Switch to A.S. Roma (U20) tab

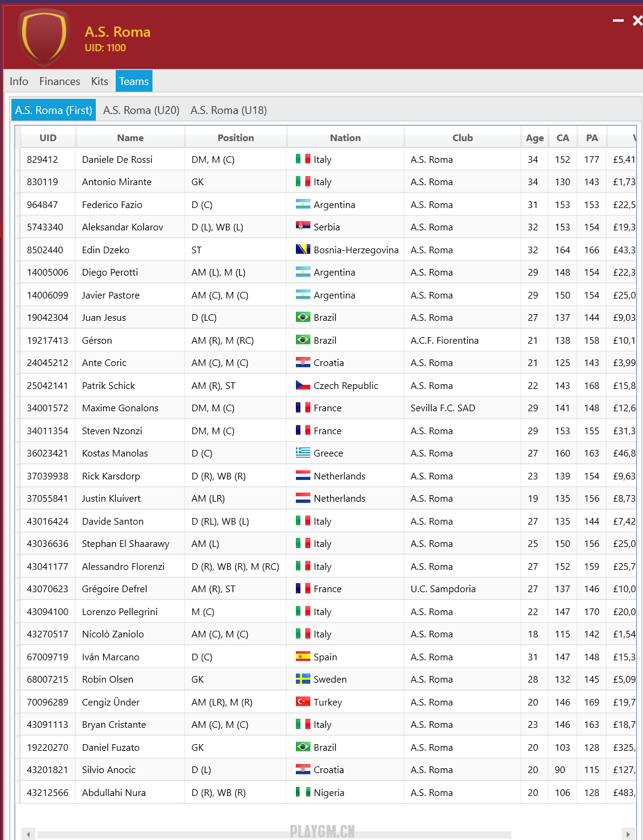[x=142, y=110]
